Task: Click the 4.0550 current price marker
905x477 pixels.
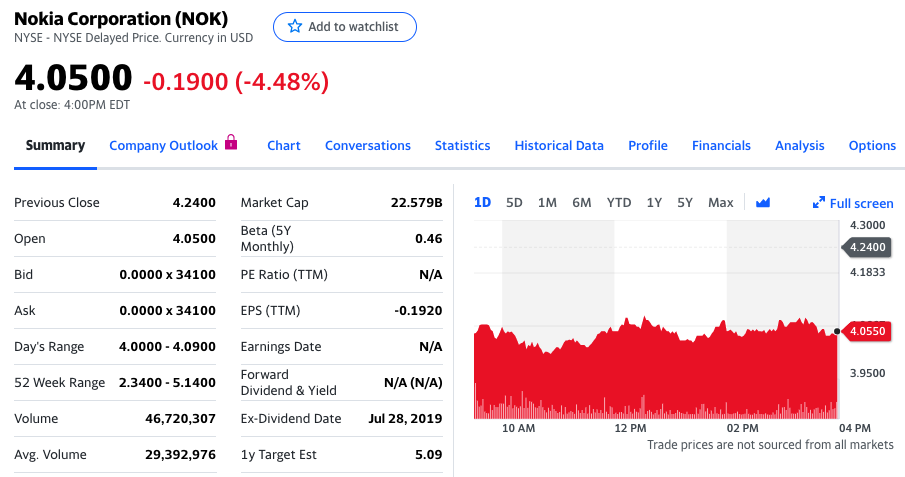Action: click(x=867, y=331)
